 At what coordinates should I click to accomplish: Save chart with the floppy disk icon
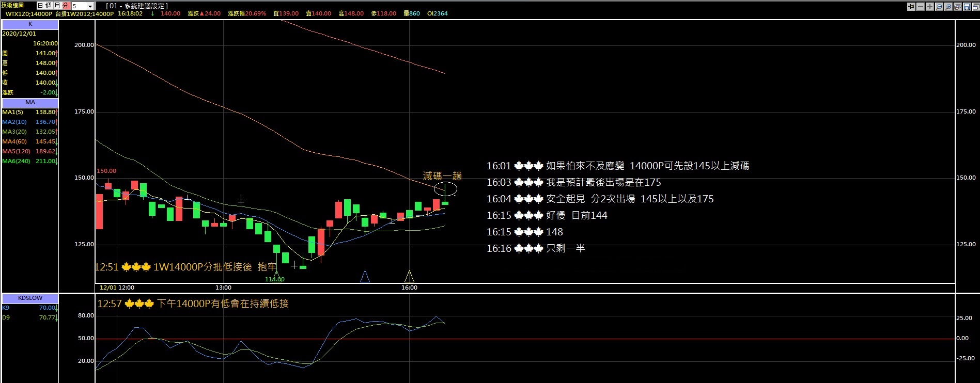tap(967, 7)
